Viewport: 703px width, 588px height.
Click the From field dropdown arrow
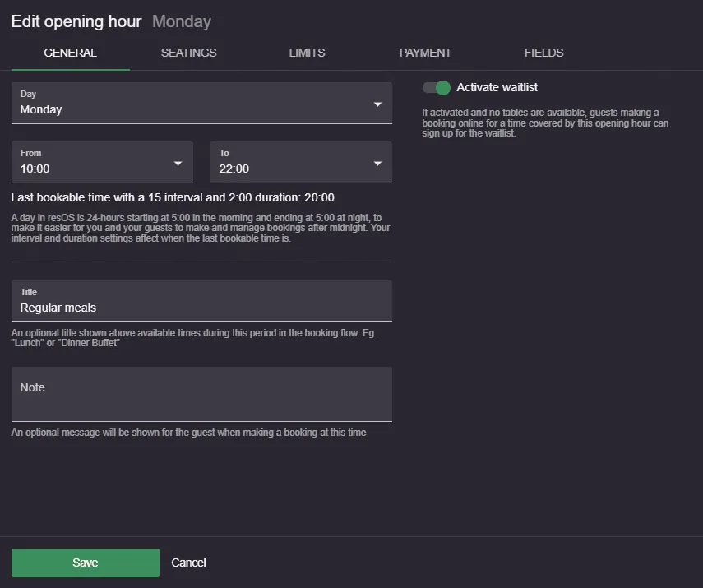pyautogui.click(x=178, y=164)
